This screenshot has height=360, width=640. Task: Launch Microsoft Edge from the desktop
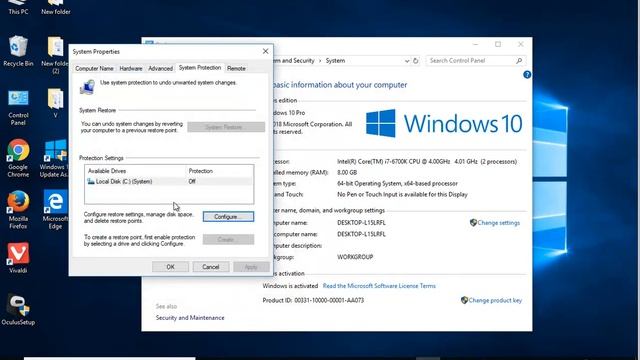(55, 210)
